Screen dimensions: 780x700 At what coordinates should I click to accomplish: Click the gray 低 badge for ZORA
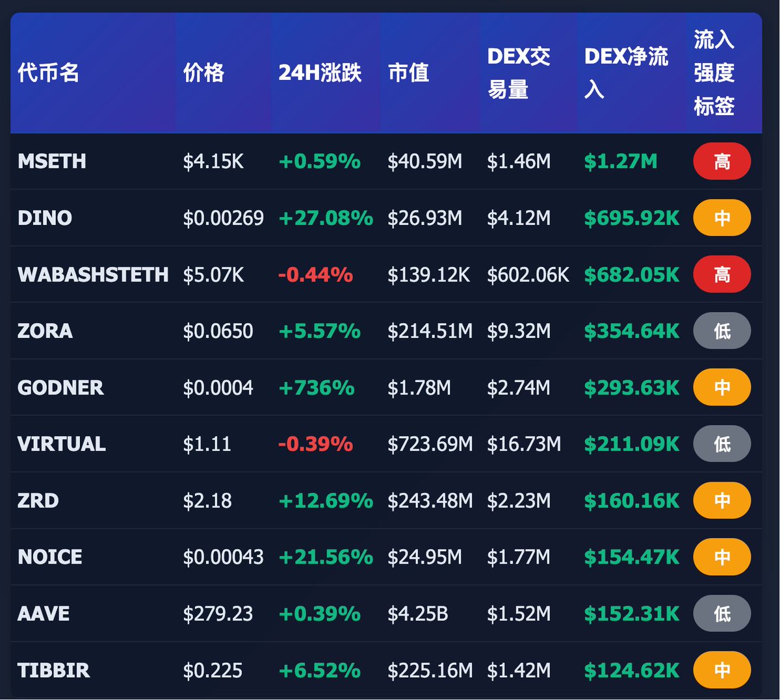point(721,331)
